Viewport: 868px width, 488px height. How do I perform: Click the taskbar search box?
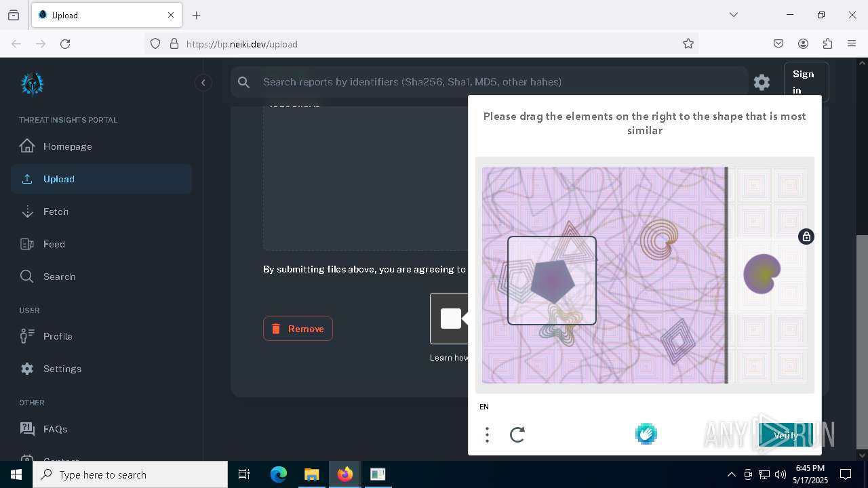click(130, 474)
